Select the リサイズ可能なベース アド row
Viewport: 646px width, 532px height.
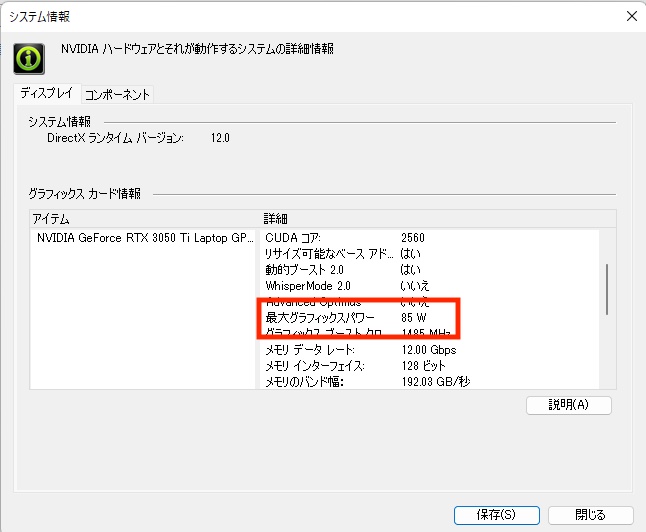click(428, 254)
